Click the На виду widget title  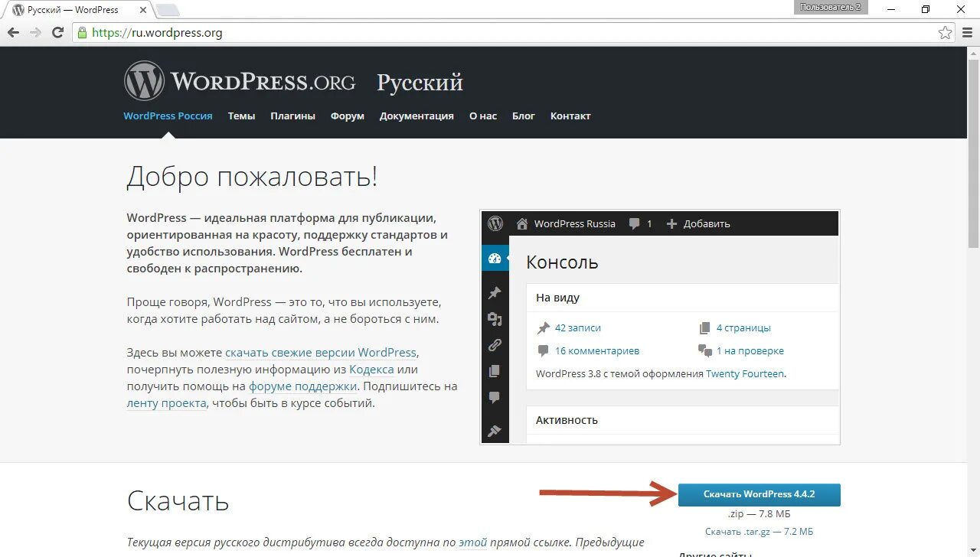click(557, 298)
